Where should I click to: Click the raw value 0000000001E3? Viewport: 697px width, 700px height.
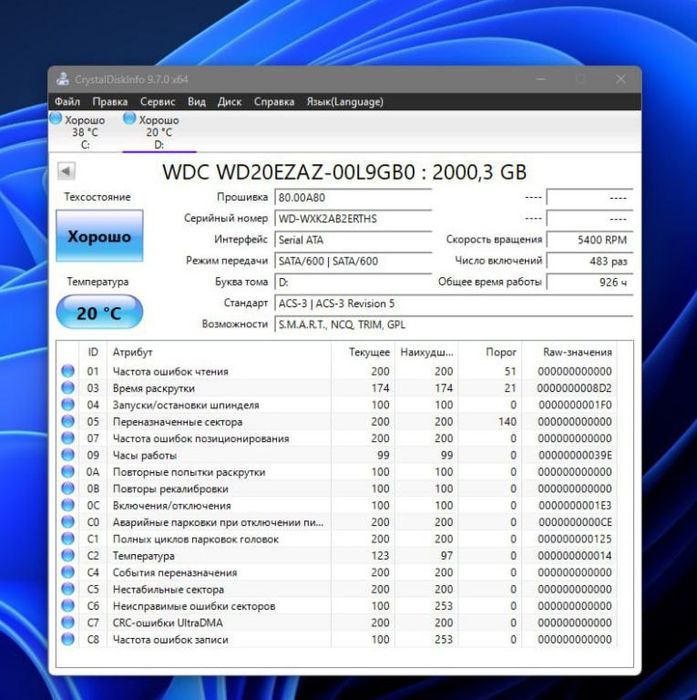575,505
